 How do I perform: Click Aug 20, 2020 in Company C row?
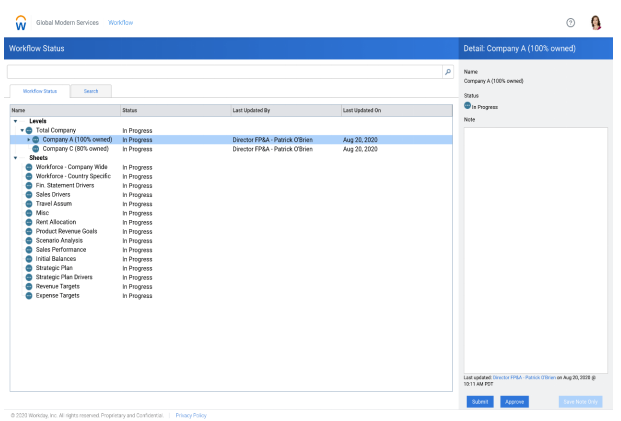point(360,149)
